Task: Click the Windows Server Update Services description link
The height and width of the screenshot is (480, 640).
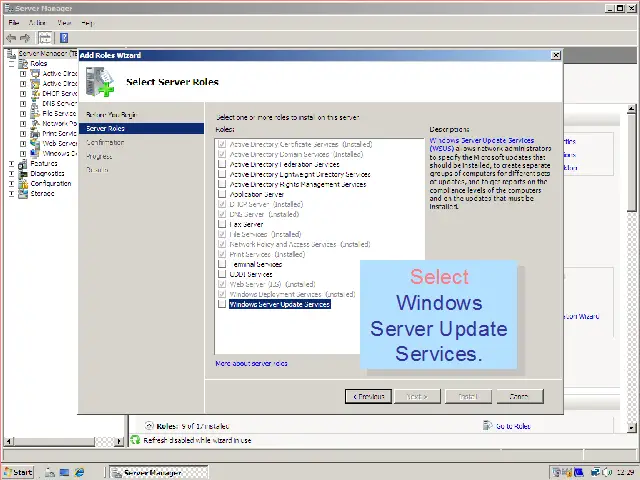Action: pyautogui.click(x=482, y=144)
